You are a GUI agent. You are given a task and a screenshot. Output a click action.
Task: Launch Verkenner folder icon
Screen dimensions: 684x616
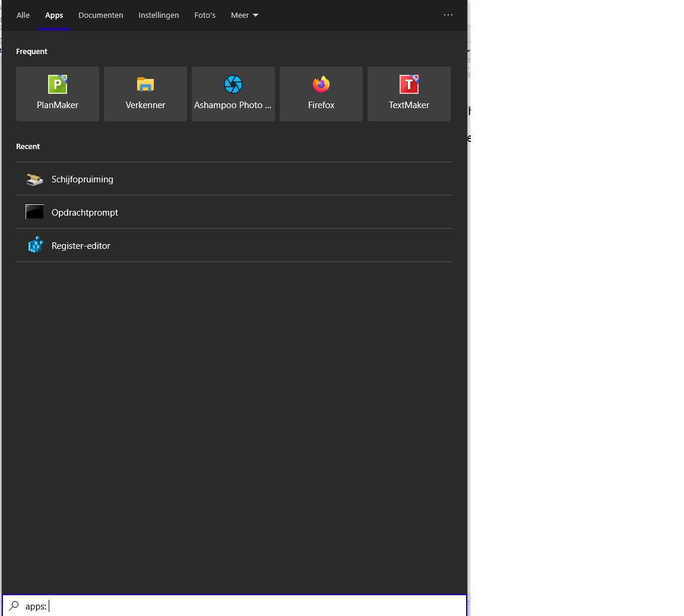click(x=145, y=84)
